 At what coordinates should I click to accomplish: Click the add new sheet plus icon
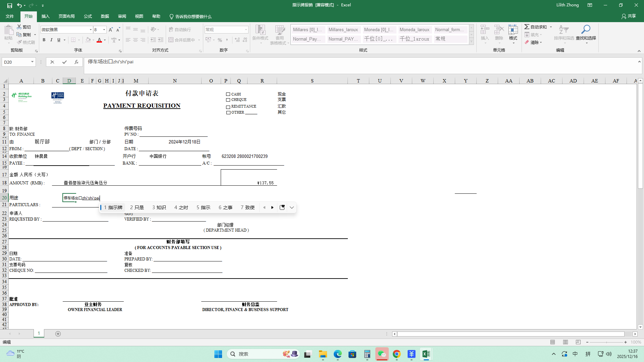58,334
